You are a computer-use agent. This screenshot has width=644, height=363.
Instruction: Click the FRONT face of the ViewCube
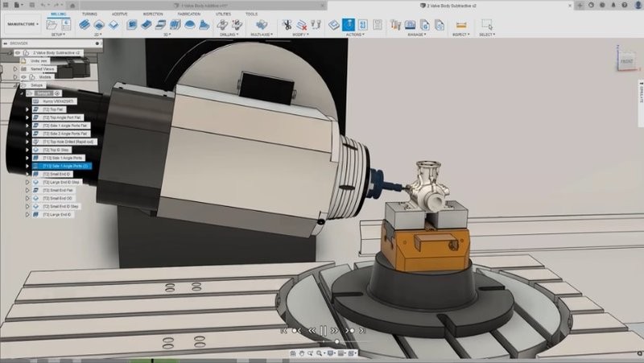626,62
